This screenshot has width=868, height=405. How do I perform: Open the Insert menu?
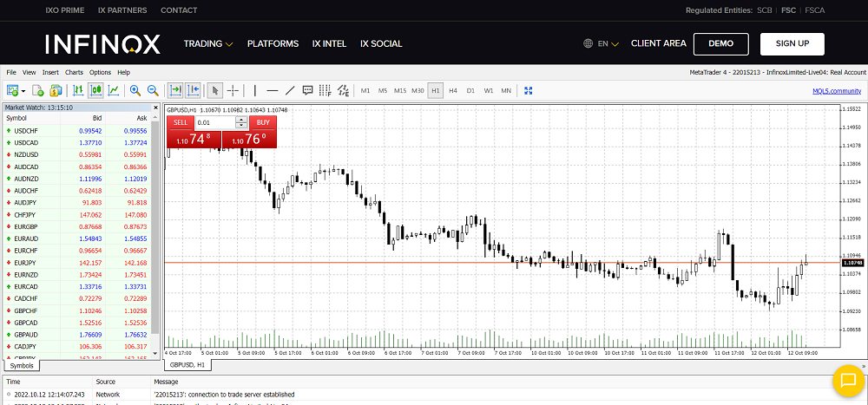coord(50,73)
